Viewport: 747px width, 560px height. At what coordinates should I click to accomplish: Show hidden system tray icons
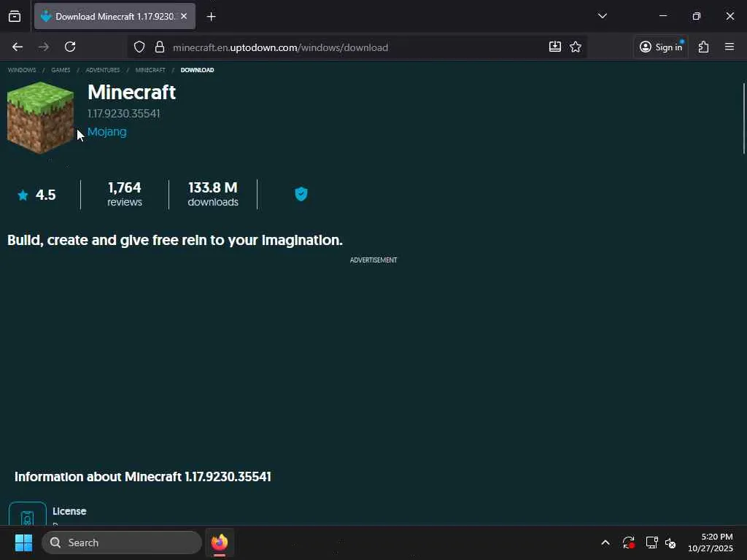coord(605,542)
